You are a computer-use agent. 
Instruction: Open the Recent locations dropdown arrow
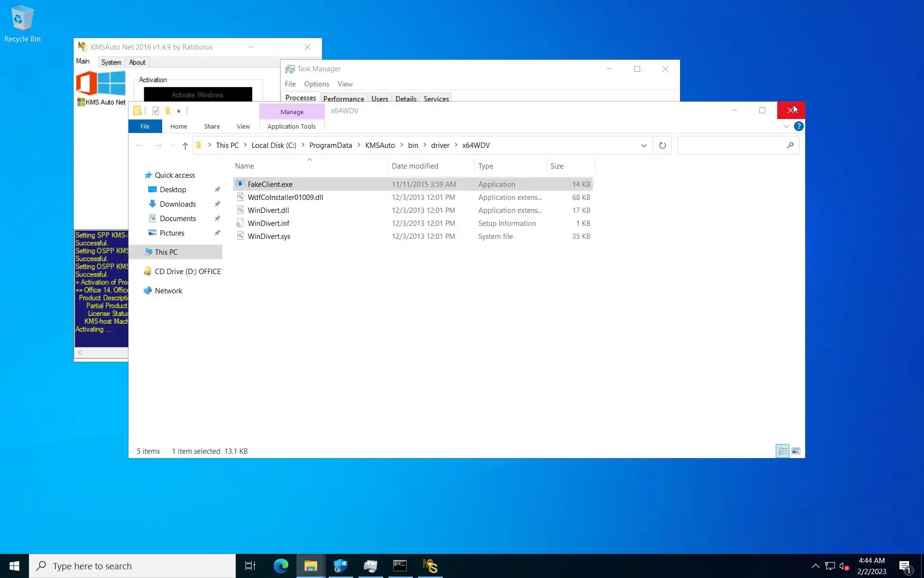click(173, 145)
